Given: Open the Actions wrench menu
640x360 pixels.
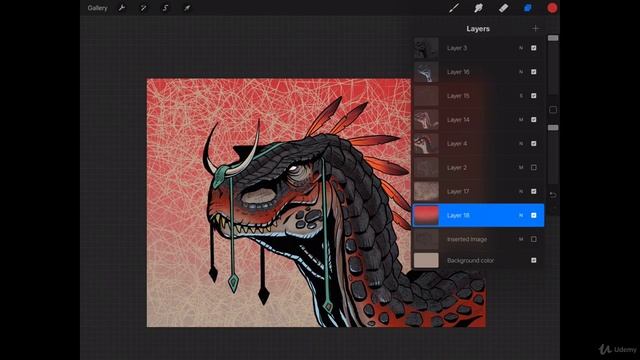Looking at the screenshot, I should [122, 8].
